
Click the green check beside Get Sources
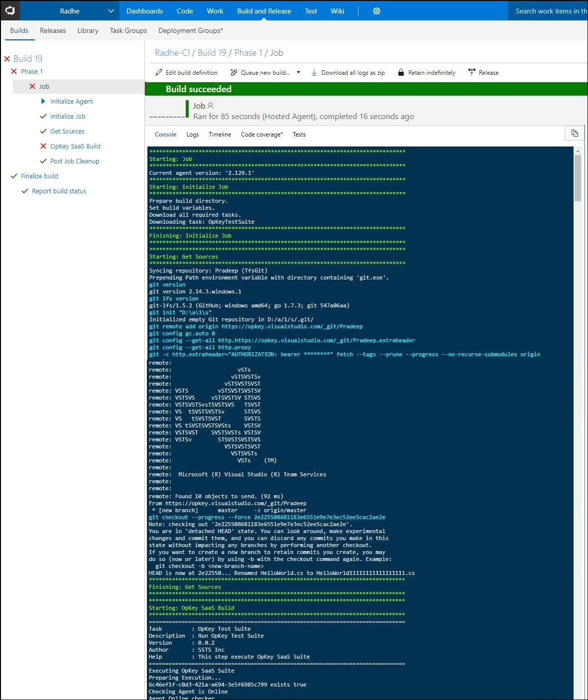coord(43,131)
